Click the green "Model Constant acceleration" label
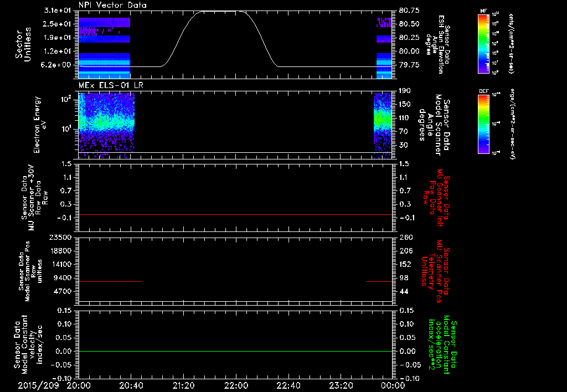 coord(442,344)
